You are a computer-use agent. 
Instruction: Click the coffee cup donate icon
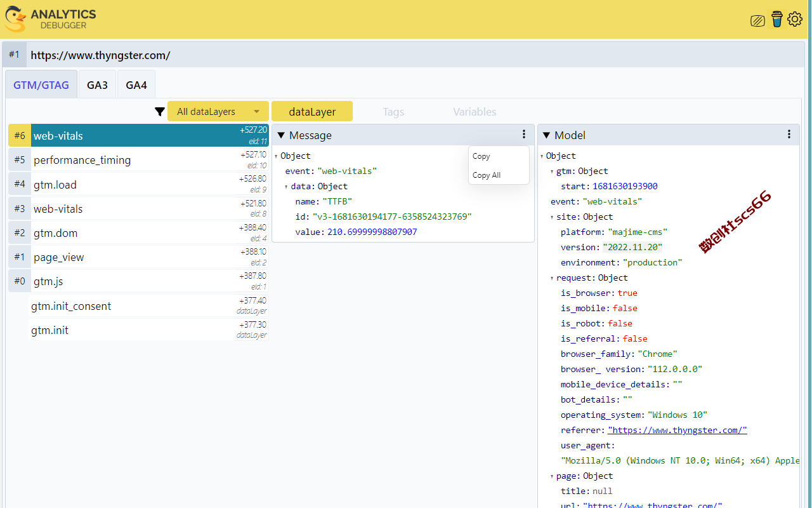[777, 19]
